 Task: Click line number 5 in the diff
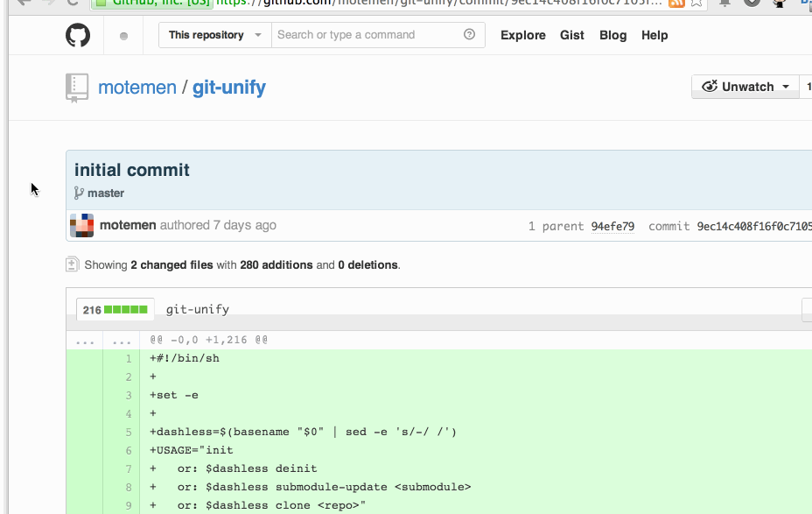[x=129, y=433]
